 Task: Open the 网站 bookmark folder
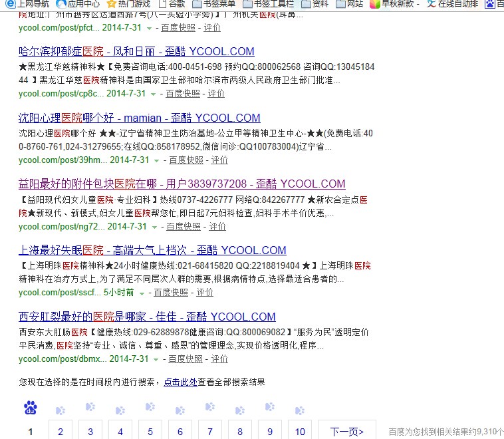[349, 4]
